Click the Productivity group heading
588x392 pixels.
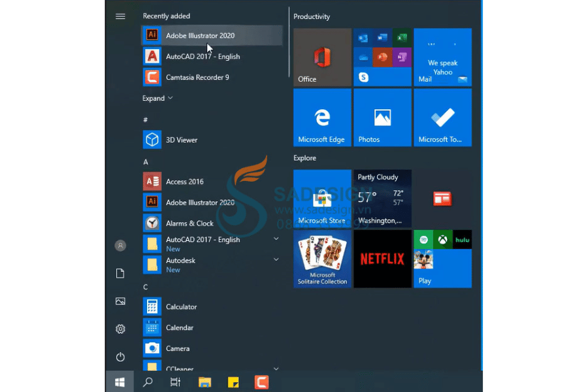tap(312, 16)
